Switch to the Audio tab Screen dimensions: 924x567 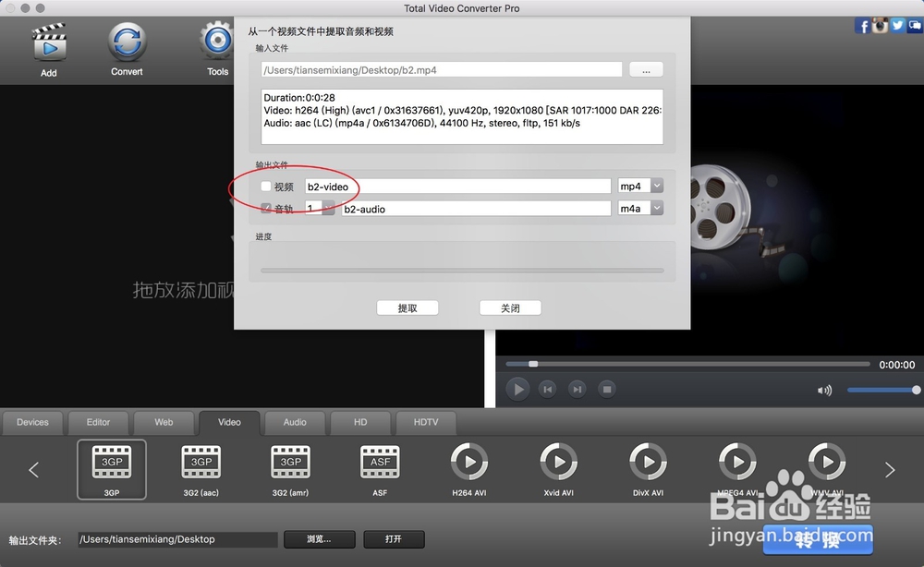pyautogui.click(x=295, y=422)
